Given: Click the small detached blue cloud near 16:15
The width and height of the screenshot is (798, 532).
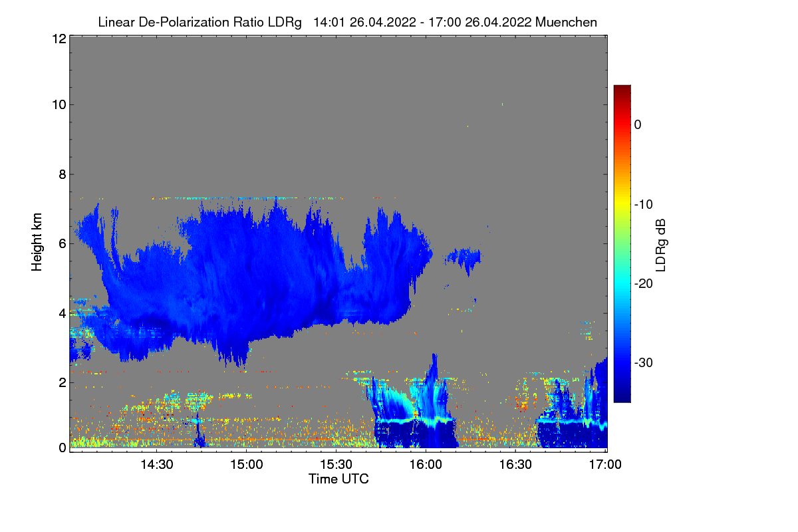Looking at the screenshot, I should [x=464, y=257].
